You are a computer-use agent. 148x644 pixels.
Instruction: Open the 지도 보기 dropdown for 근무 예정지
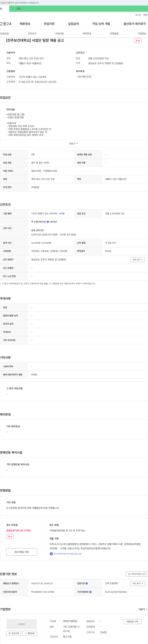[x=138, y=259]
